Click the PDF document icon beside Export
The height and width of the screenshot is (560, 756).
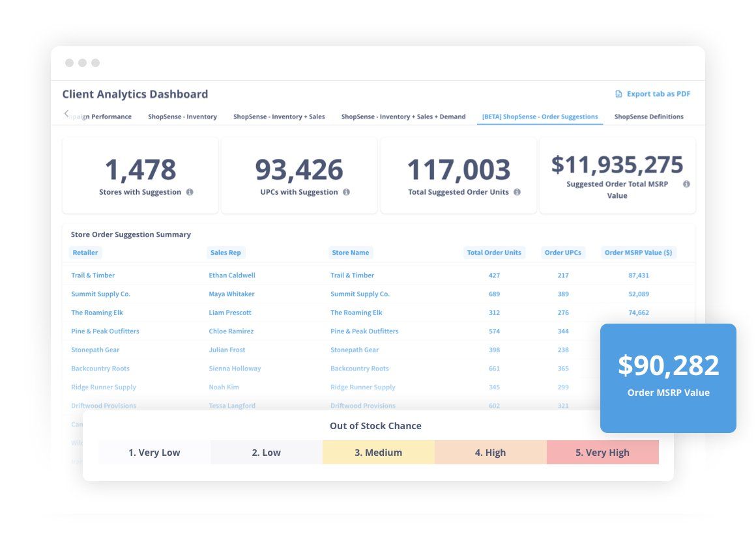pyautogui.click(x=618, y=94)
